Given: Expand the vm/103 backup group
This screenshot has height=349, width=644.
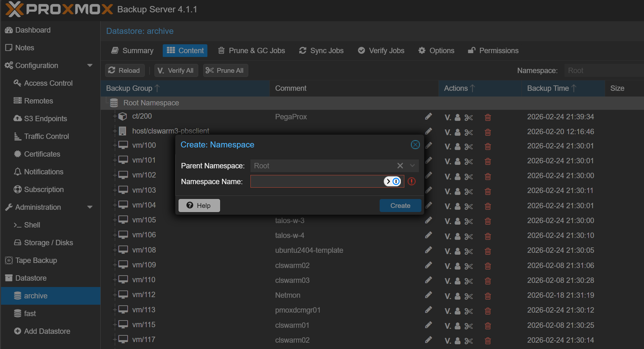Looking at the screenshot, I should 114,190.
